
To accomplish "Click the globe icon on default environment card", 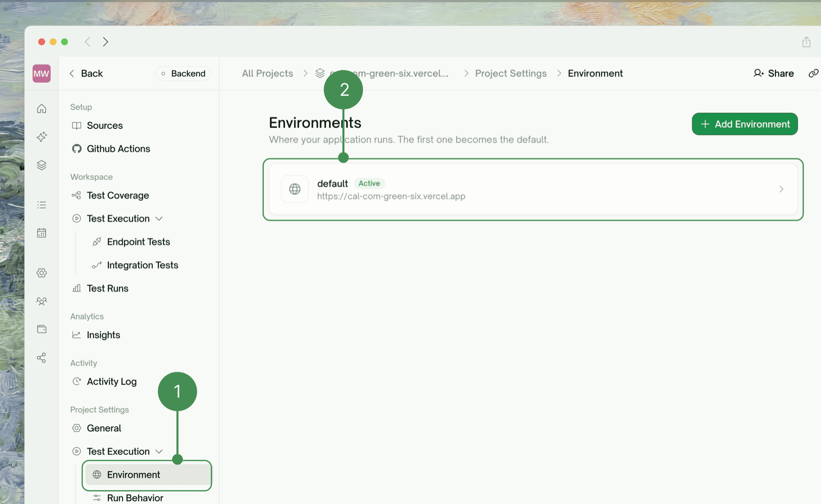I will (x=295, y=189).
